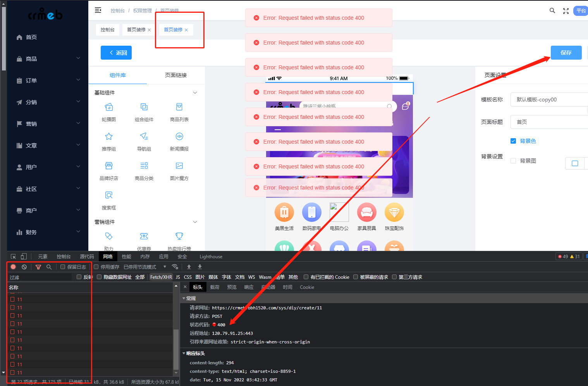588x386 pixels.
Task: Add the 新闻播报 component
Action: tap(179, 141)
